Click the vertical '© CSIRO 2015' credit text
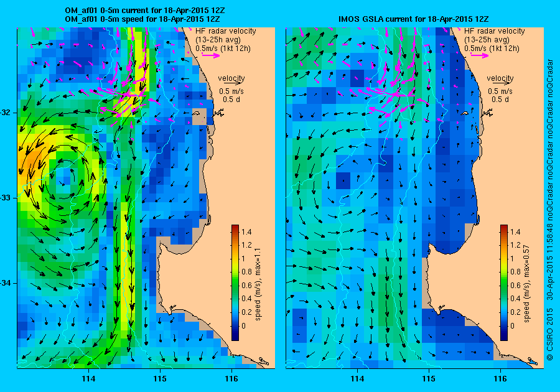560x392 pixels. click(550, 335)
